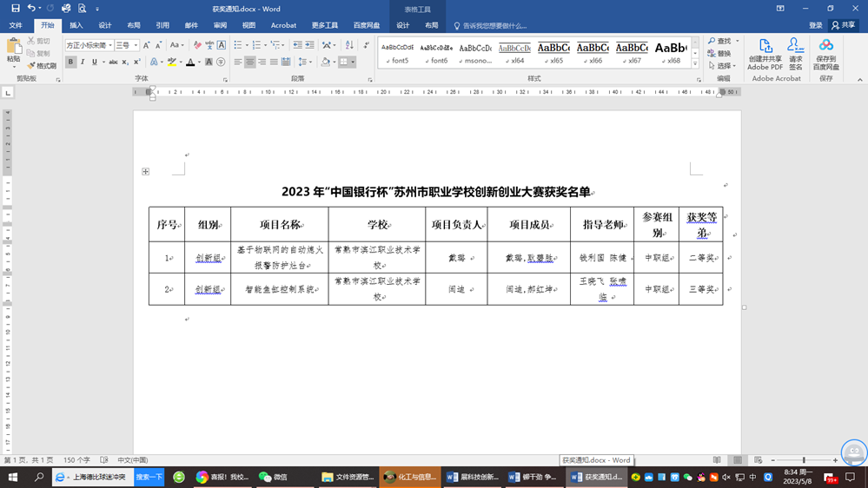Click the Save icon in quick access toolbar

(16, 9)
